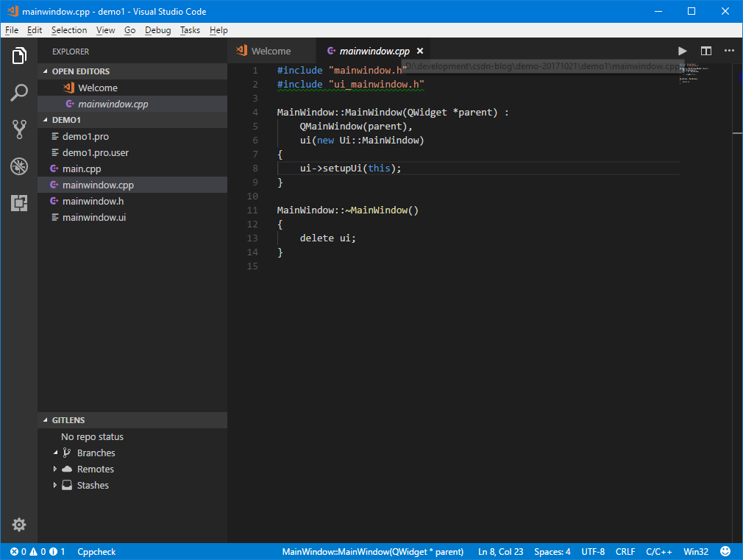Change line endings by clicking CRLF
This screenshot has width=743, height=560.
coord(625,551)
